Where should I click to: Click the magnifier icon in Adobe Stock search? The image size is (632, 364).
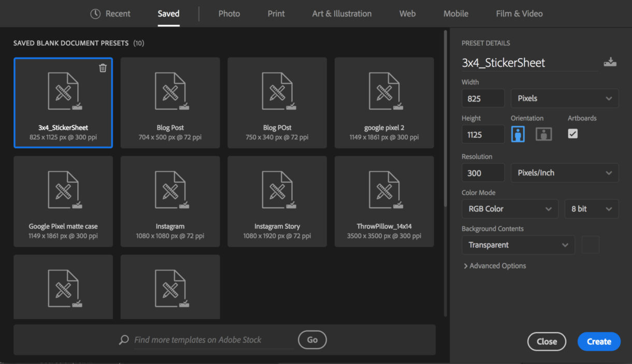click(x=124, y=340)
